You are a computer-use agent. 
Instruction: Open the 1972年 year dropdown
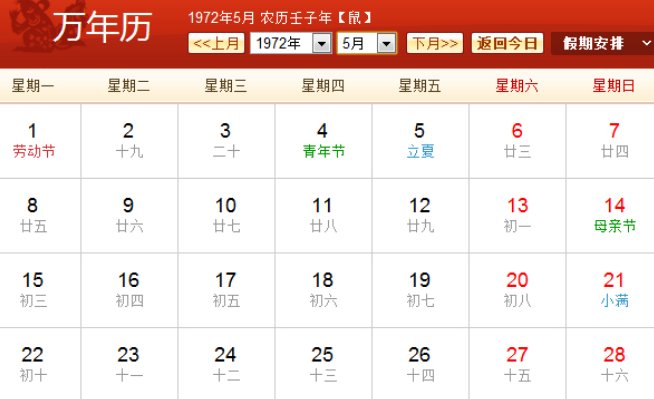291,43
